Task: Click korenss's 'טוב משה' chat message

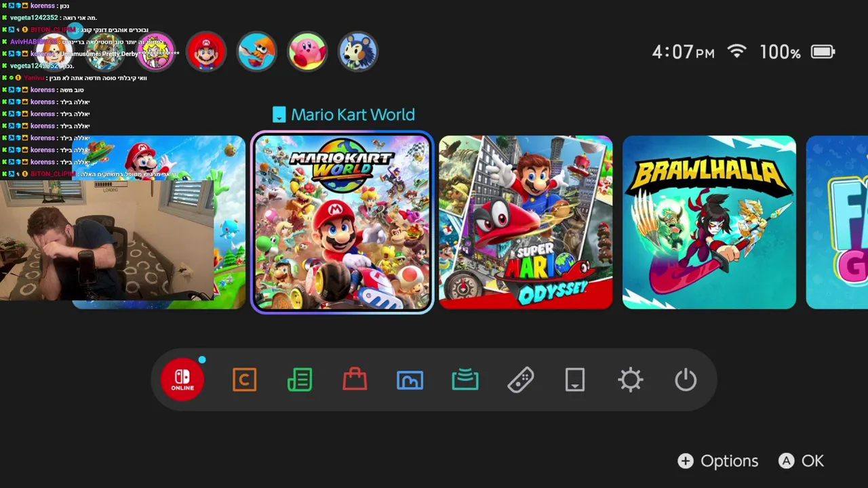Action: [x=43, y=89]
